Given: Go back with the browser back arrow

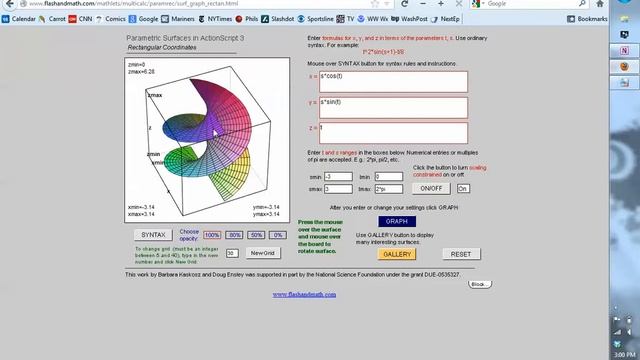Looking at the screenshot, I should 9,4.
